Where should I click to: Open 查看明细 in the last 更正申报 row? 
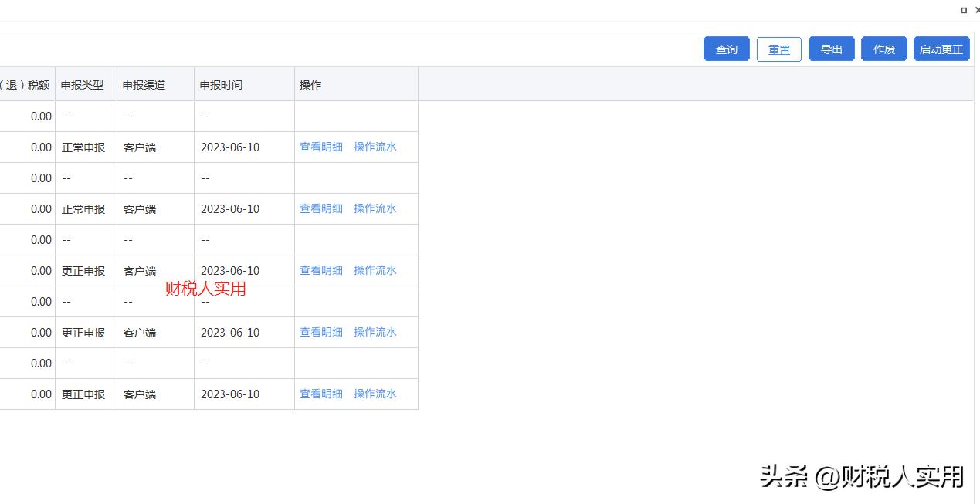[x=321, y=394]
